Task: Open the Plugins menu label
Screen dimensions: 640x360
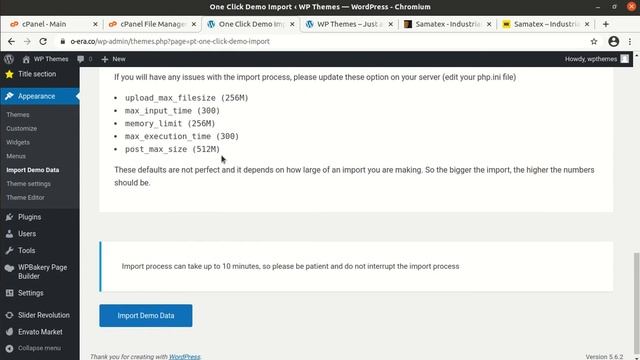Action: [29, 217]
